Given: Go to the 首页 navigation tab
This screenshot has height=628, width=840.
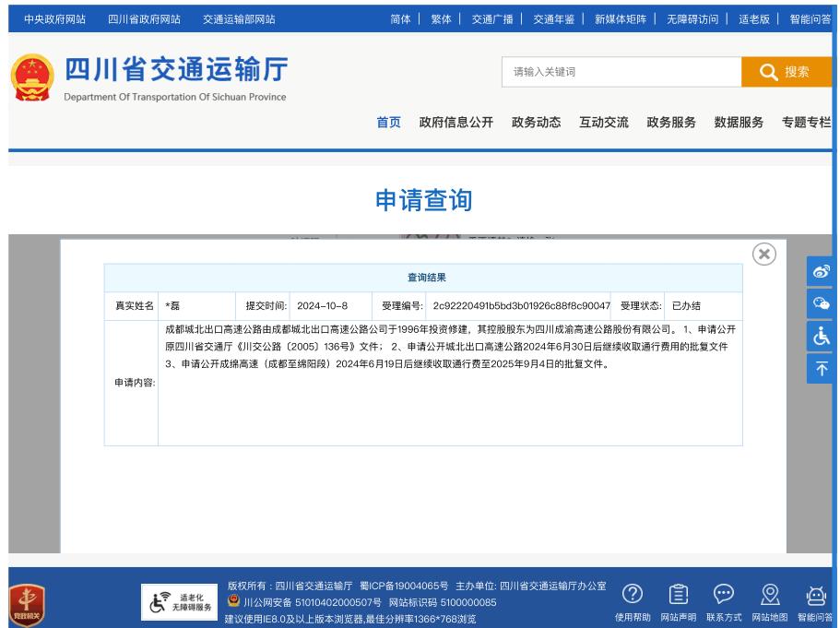Looking at the screenshot, I should pyautogui.click(x=388, y=122).
